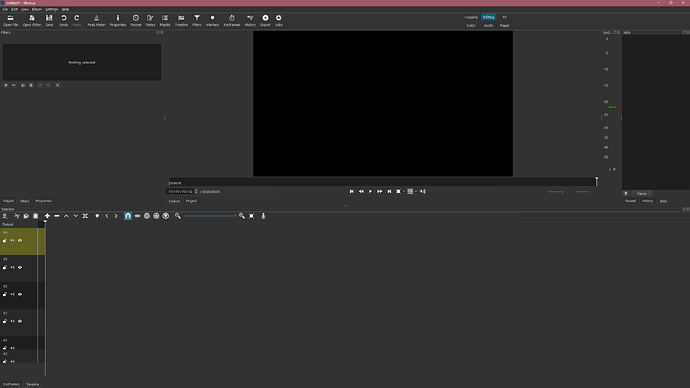Open the Markers panel from toolbar

point(212,20)
